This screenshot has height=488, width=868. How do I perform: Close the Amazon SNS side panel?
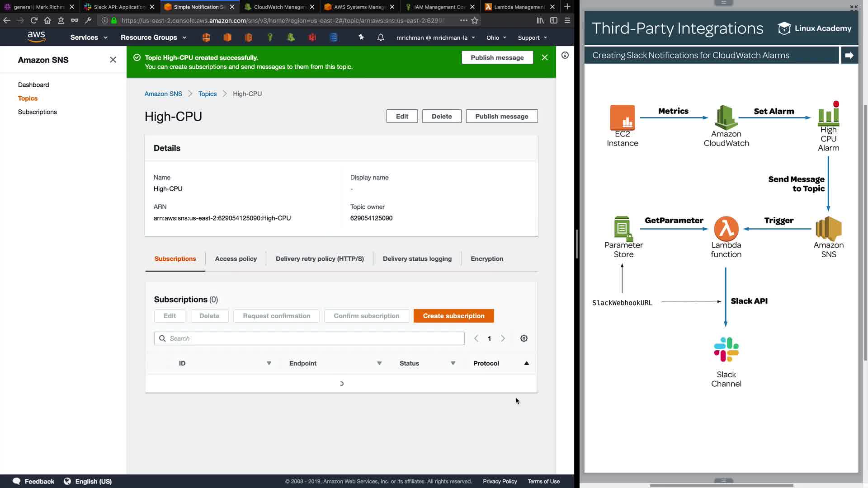click(x=113, y=60)
